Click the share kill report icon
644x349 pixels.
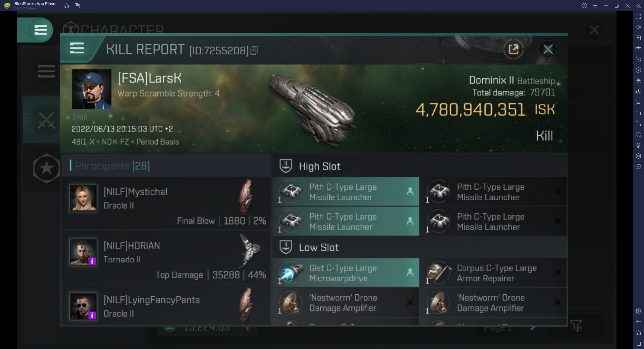coord(514,49)
